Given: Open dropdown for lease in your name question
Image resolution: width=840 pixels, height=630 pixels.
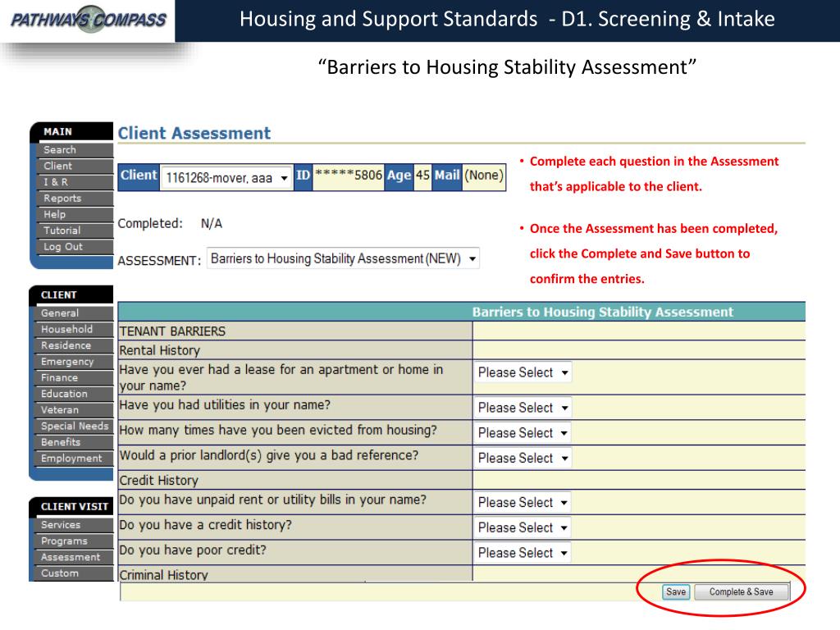Looking at the screenshot, I should click(523, 372).
